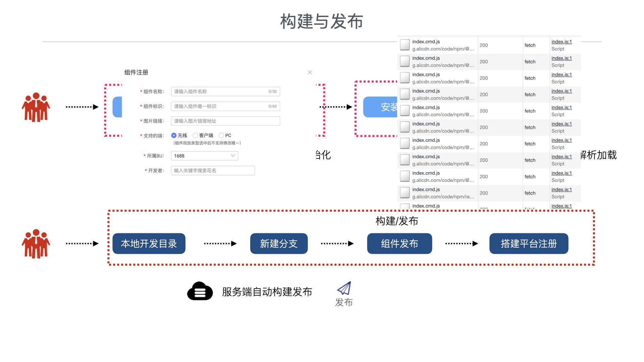Screen dimensions: 644x362
Task: Click the 新建分支 step button
Action: (x=279, y=244)
